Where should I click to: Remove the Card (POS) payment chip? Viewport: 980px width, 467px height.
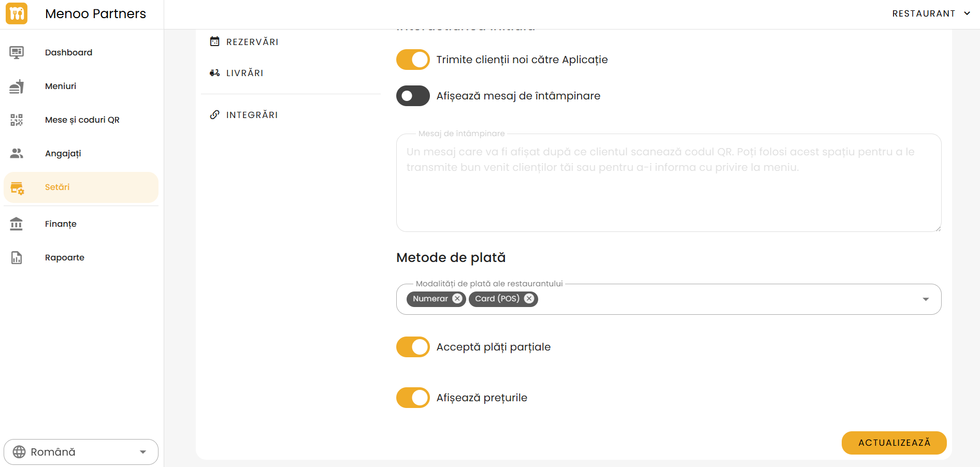pos(529,299)
